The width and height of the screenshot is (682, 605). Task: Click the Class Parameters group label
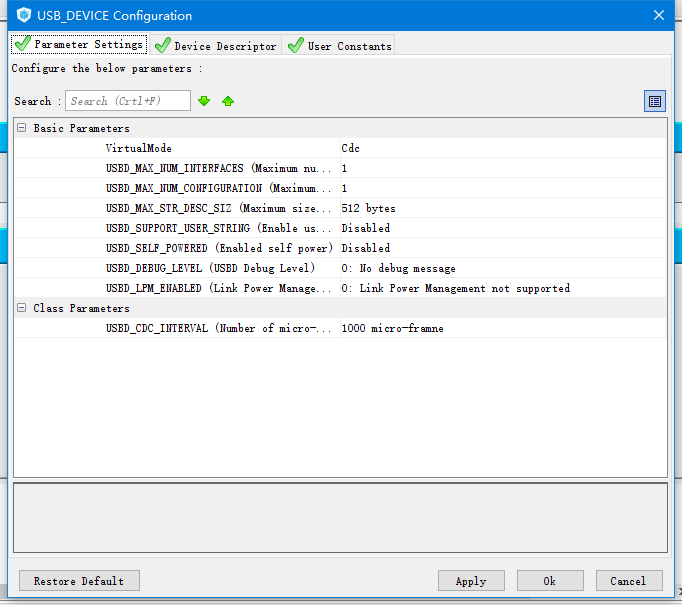[81, 308]
